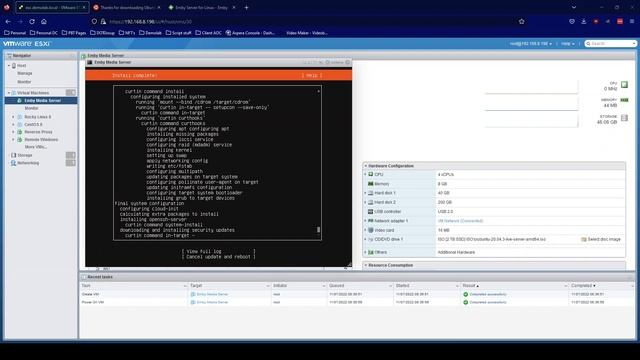Click the VMware ESXi logo
The width and height of the screenshot is (640, 360).
[x=27, y=43]
